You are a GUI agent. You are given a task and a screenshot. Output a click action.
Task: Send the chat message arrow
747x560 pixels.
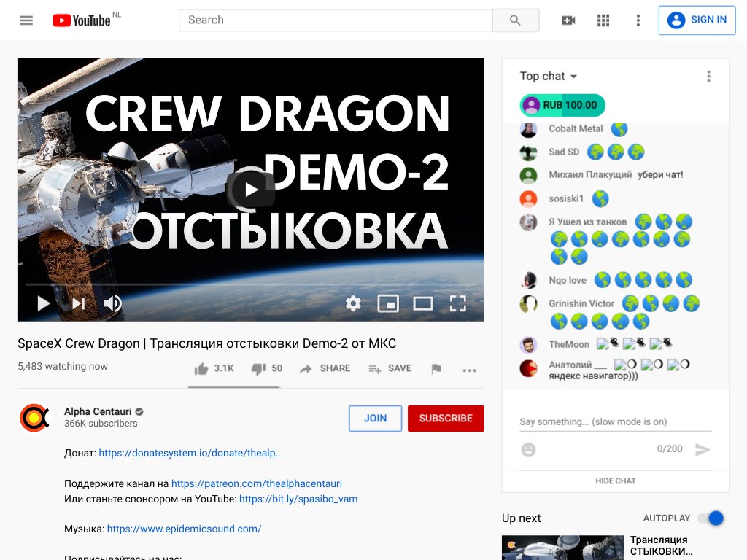click(x=703, y=449)
